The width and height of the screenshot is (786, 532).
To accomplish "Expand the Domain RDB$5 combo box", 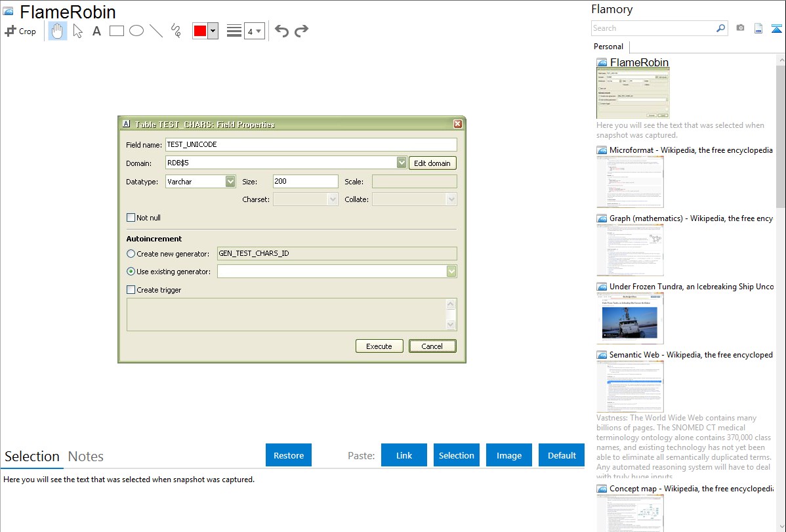I will coord(402,163).
